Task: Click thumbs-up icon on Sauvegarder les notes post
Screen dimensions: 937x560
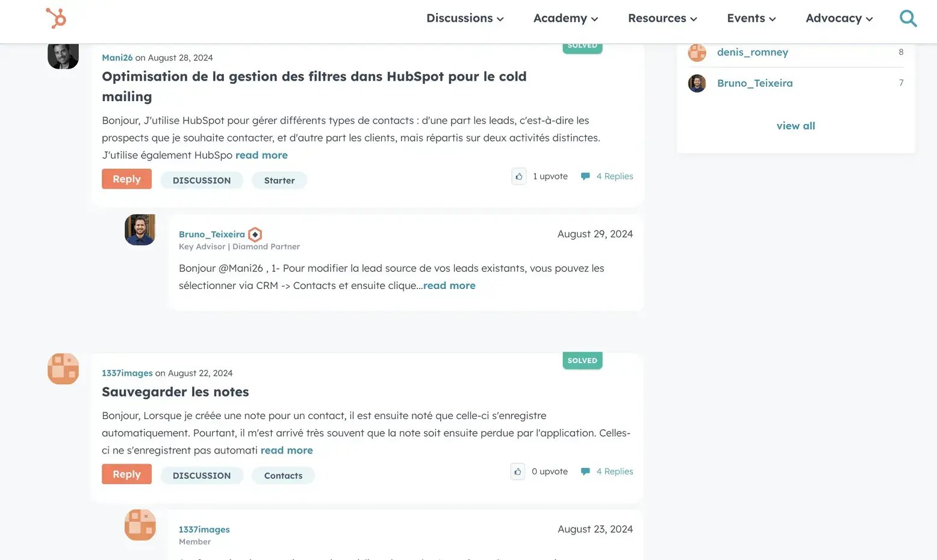Action: [518, 471]
